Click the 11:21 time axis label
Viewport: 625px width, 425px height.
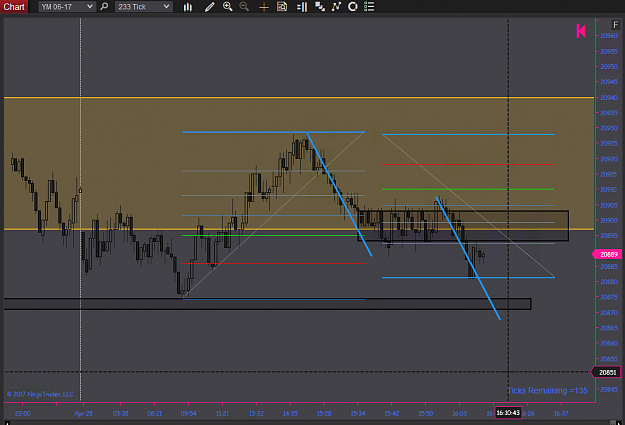point(222,413)
